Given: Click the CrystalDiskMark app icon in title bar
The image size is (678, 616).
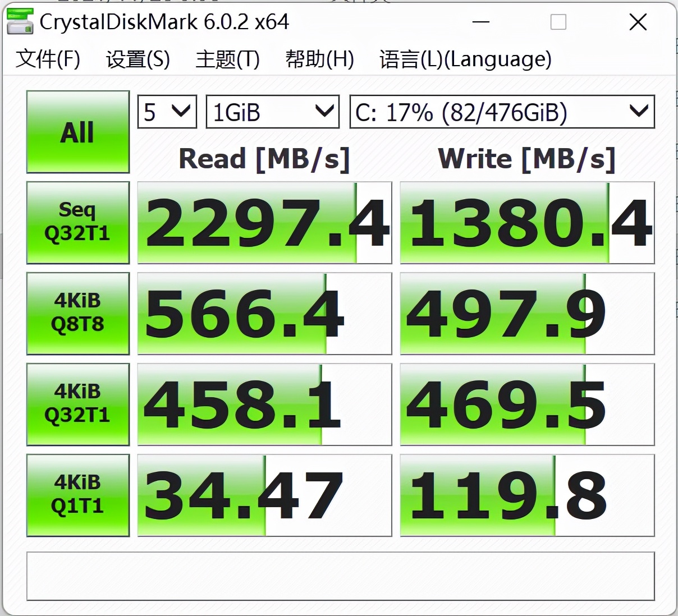Looking at the screenshot, I should [20, 22].
